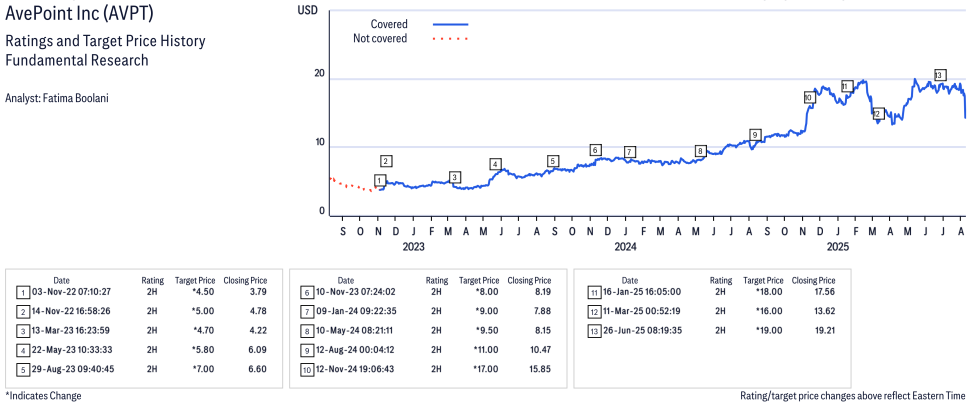The height and width of the screenshot is (402, 976).
Task: Click 'Analyst: Fatima Boolani' text
Action: pos(57,98)
